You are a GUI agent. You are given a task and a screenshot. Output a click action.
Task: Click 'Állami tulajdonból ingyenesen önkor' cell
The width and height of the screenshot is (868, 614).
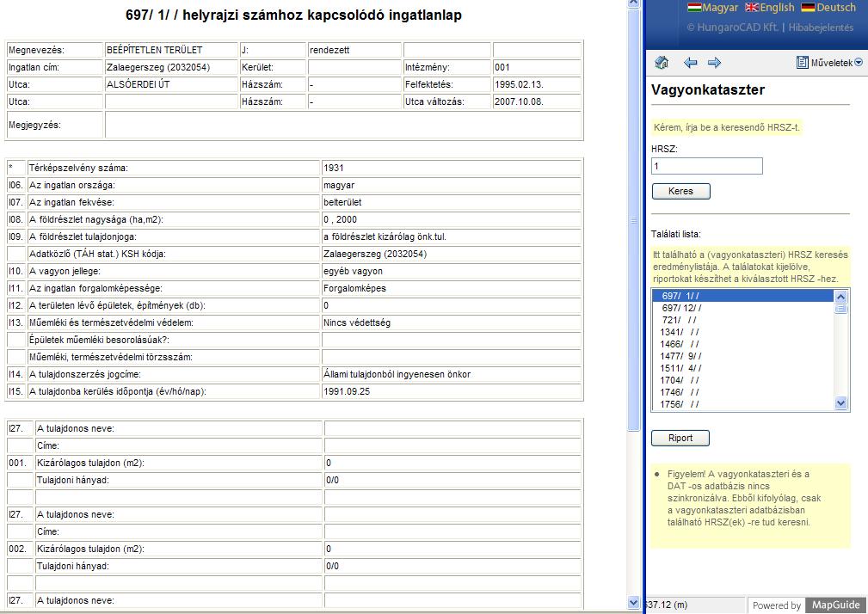point(451,374)
